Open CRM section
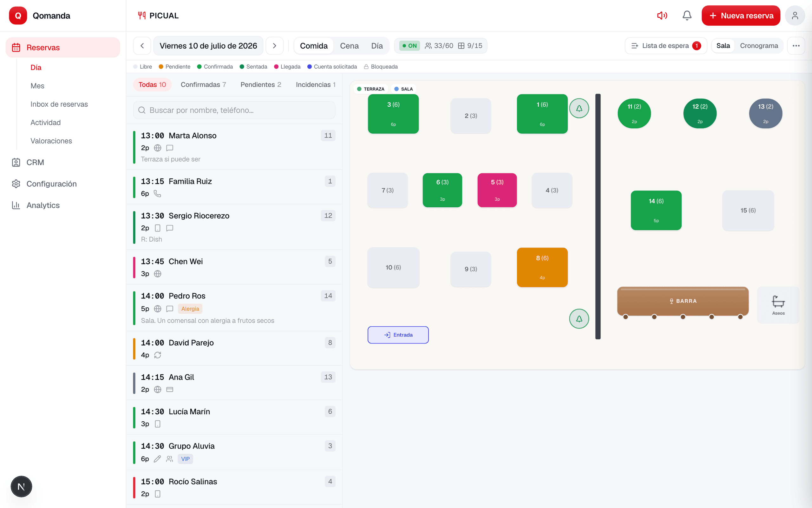Image resolution: width=812 pixels, height=508 pixels. click(x=63, y=162)
